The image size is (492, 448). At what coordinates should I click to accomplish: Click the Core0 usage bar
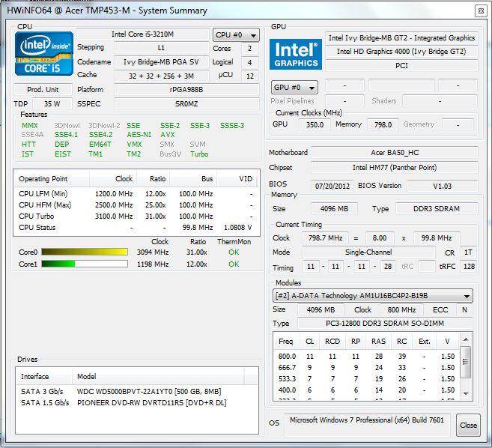click(x=85, y=252)
